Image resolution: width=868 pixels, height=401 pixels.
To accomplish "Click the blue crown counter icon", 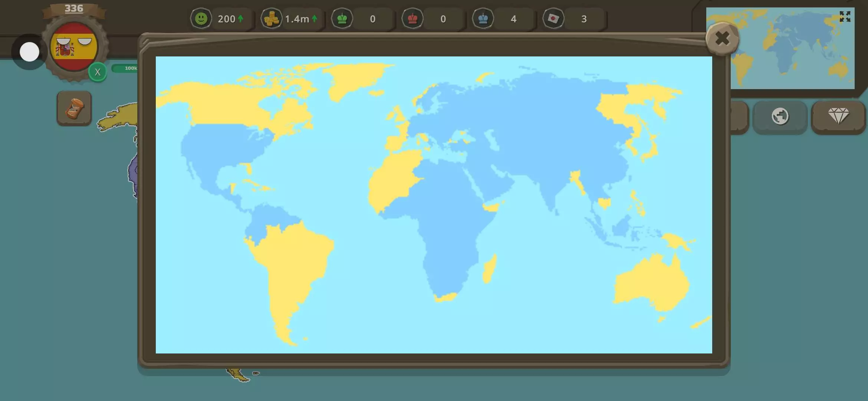I will 483,19.
